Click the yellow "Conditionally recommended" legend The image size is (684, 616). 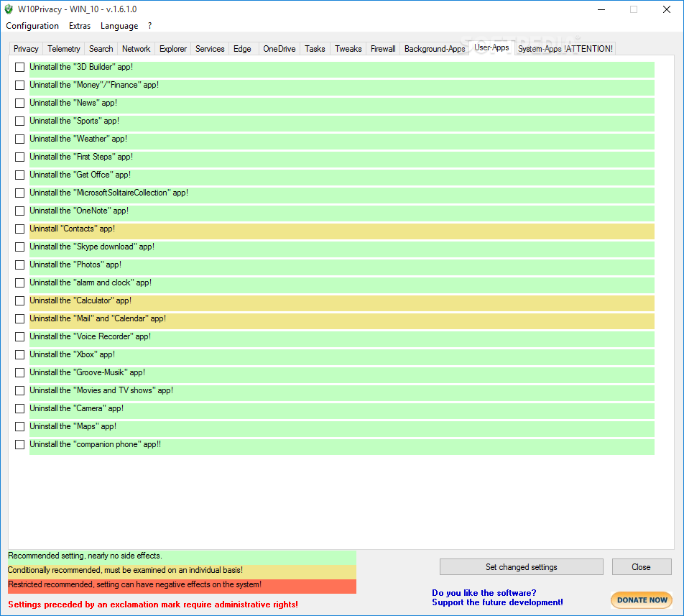pos(182,571)
